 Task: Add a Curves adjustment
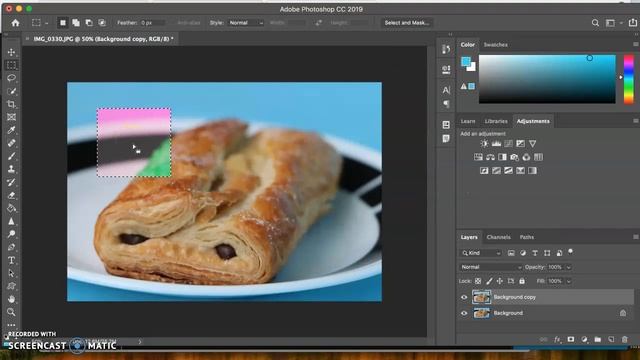pos(508,143)
